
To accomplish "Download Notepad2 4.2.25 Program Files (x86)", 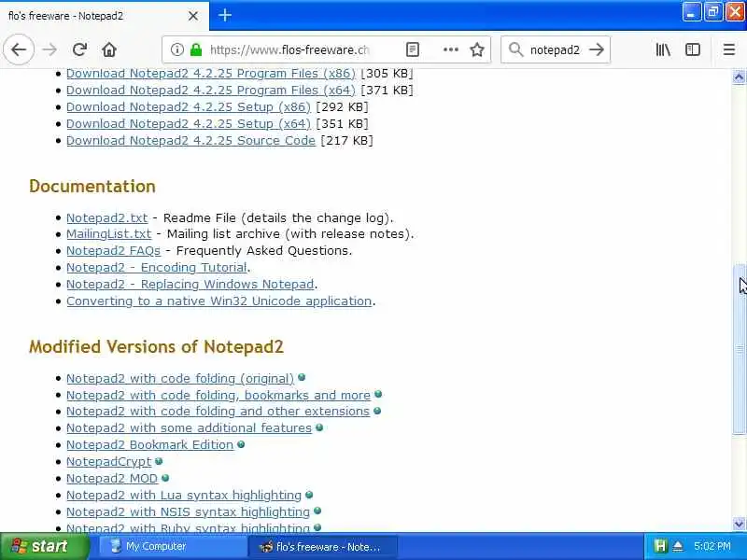I will [x=211, y=74].
